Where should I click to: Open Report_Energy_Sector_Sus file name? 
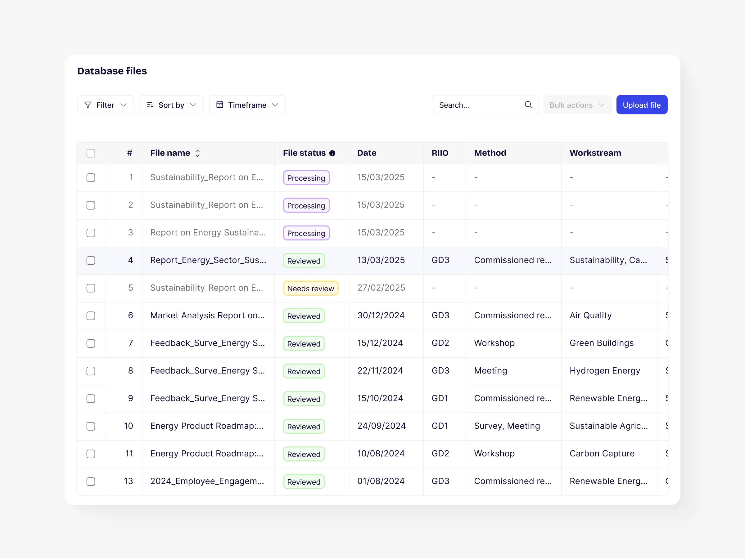pos(208,260)
